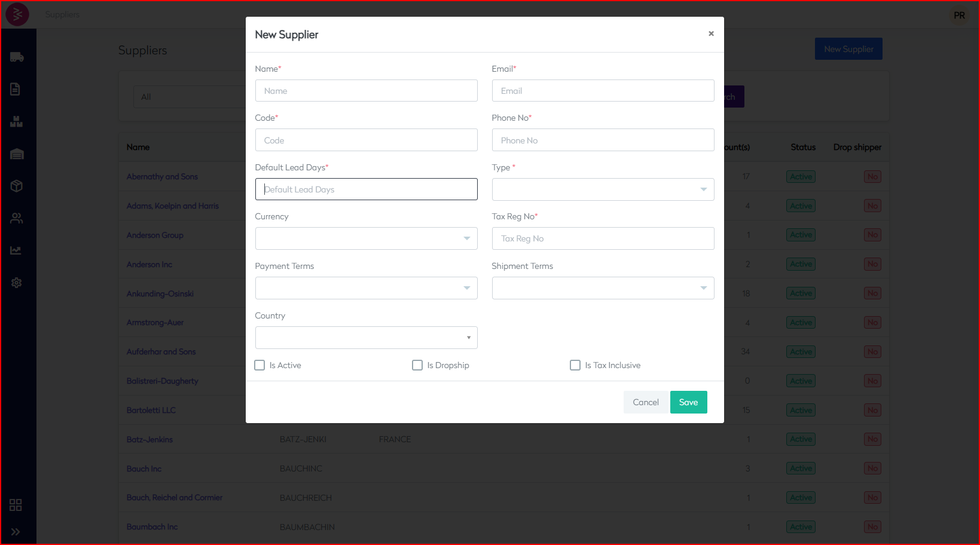Open the warehouse icon in sidebar
This screenshot has height=545, width=980.
tap(17, 154)
